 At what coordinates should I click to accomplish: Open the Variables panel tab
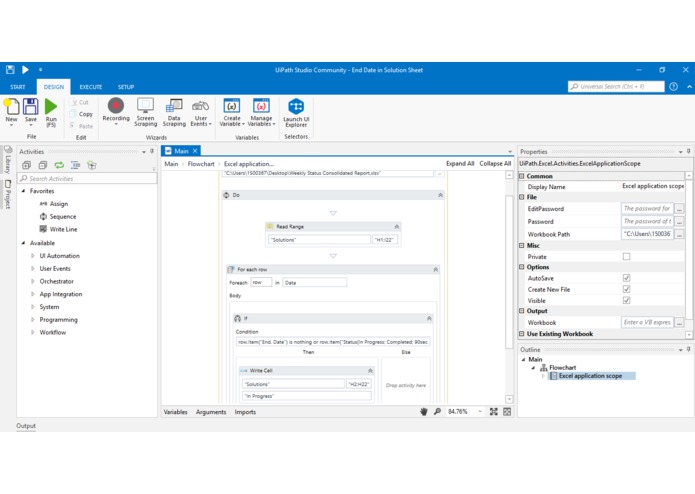[176, 412]
